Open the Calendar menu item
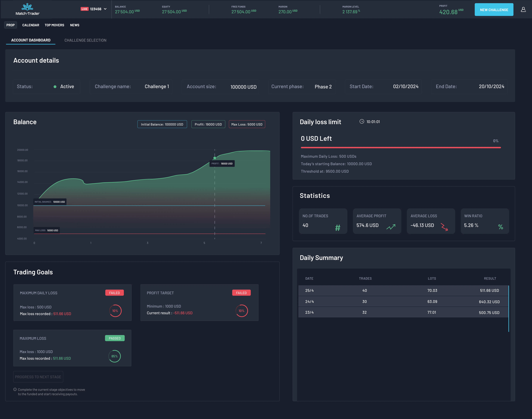 [31, 25]
